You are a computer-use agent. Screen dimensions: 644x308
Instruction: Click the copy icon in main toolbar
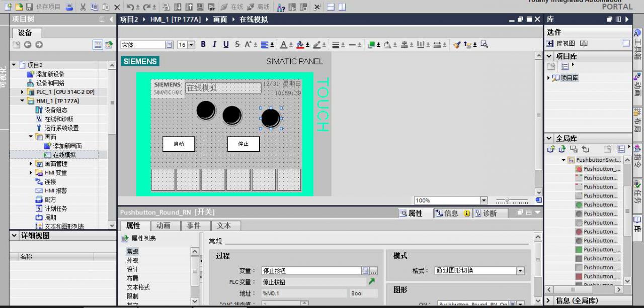pyautogui.click(x=95, y=7)
